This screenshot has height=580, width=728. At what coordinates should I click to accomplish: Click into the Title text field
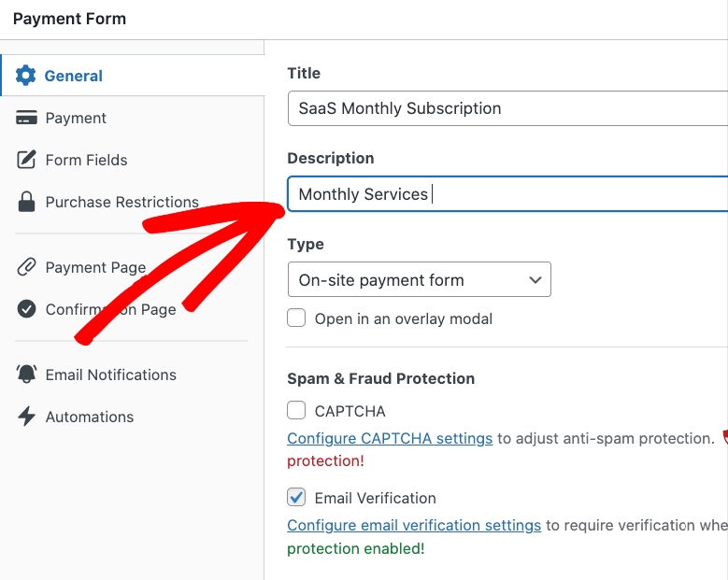tap(505, 108)
